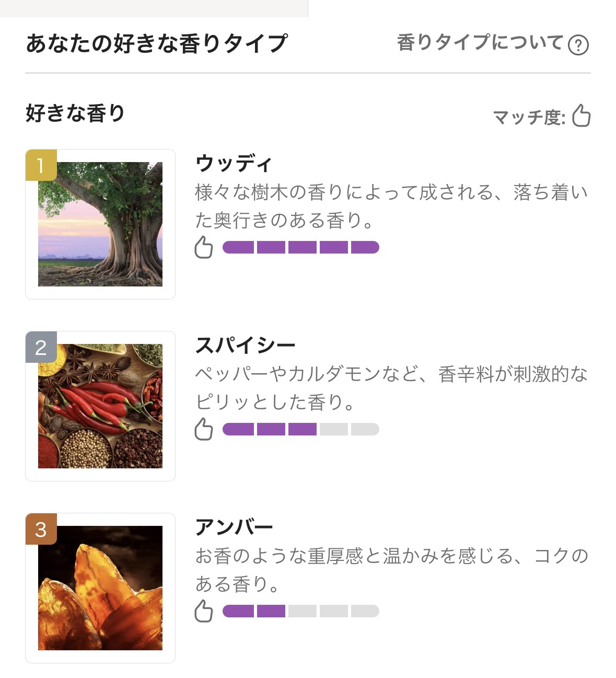Image resolution: width=616 pixels, height=678 pixels.
Task: Click the bronze rank 3 badge
Action: pyautogui.click(x=41, y=529)
